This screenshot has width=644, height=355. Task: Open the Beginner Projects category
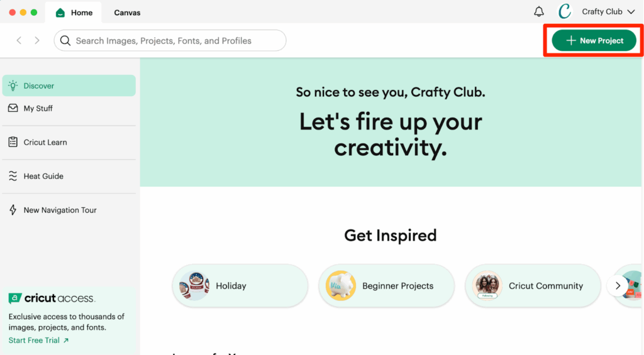pos(386,286)
